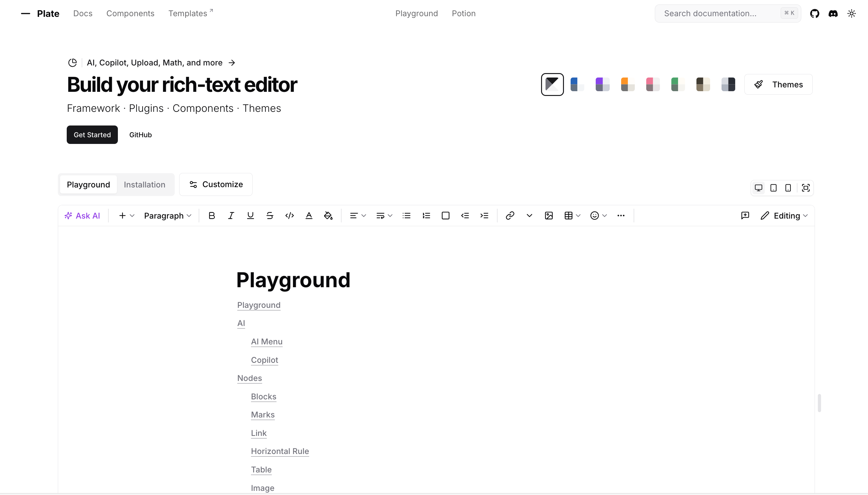868x495 pixels.
Task: Toggle light/dark mode sun icon
Action: [x=851, y=14]
